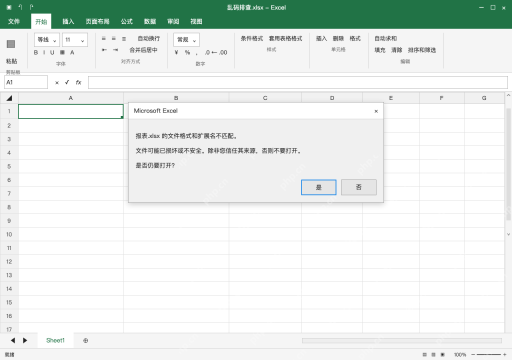Open the File (文件) tab
512x360 pixels.
14,22
